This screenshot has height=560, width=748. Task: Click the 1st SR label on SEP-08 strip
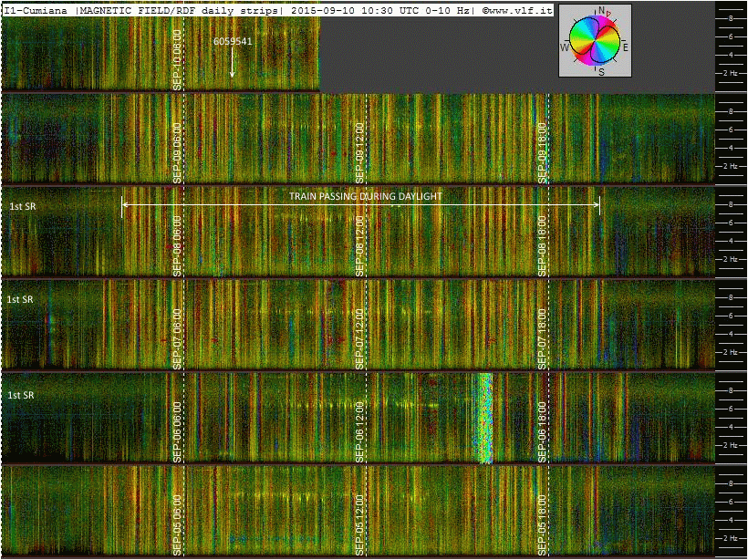click(22, 206)
